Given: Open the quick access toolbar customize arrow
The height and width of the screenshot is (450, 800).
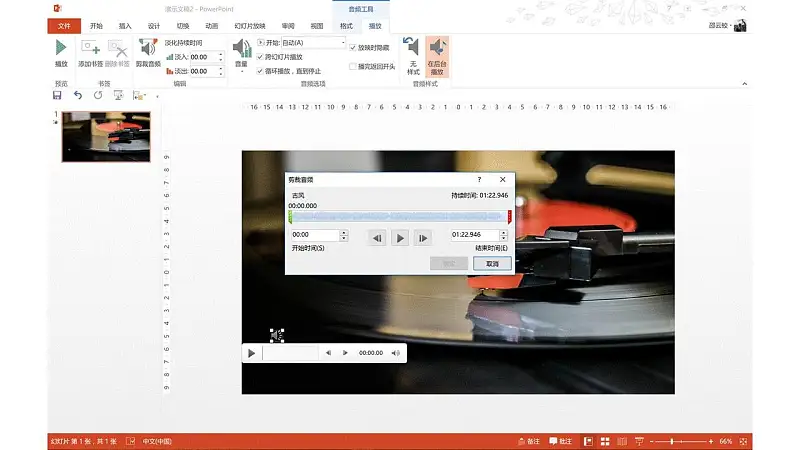Looking at the screenshot, I should tap(157, 96).
